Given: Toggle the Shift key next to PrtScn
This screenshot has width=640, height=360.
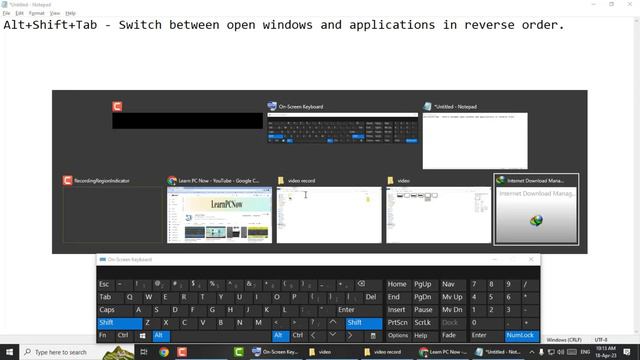Looking at the screenshot, I should [x=364, y=322].
